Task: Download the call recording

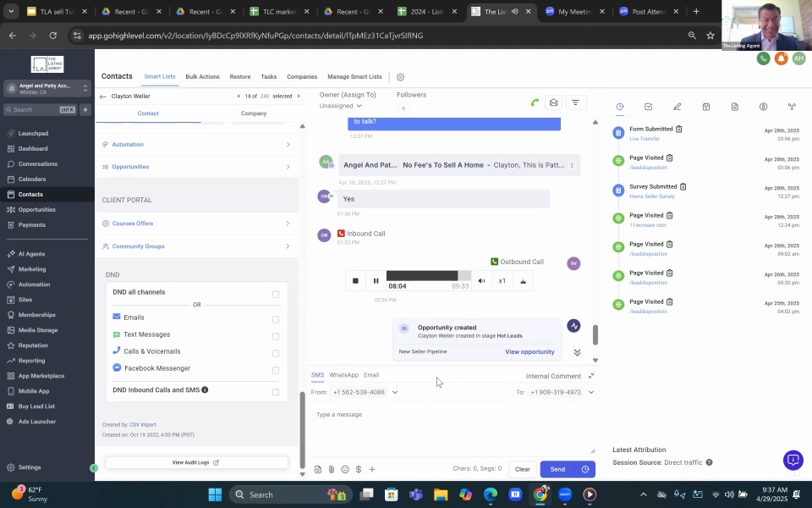Action: click(523, 281)
